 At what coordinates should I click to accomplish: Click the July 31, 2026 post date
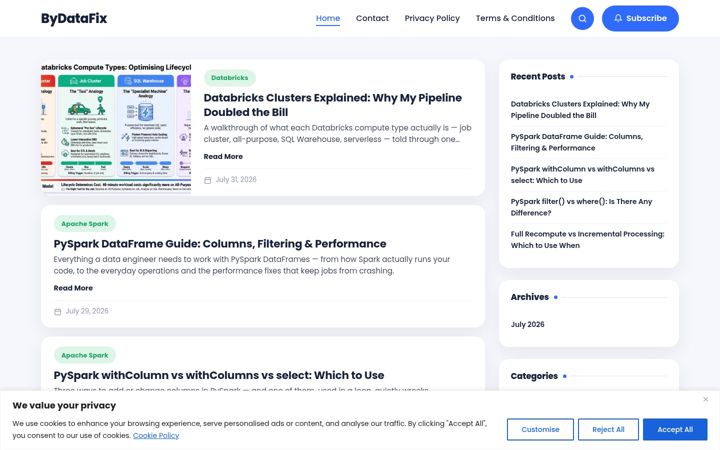tap(236, 180)
